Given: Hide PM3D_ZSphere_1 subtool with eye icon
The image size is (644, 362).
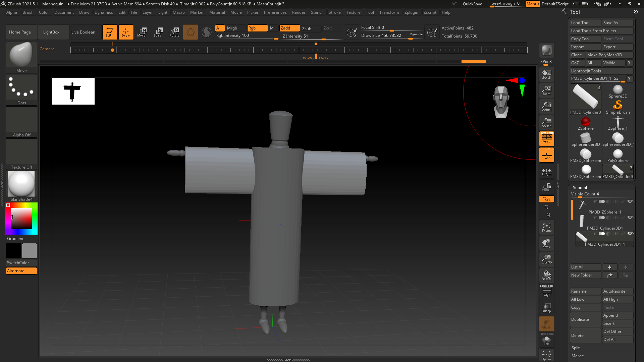Looking at the screenshot, I should [630, 201].
